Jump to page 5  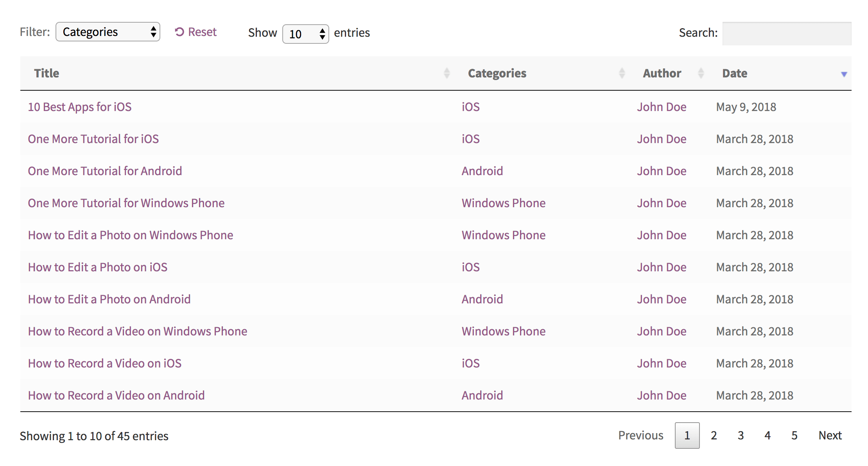(794, 436)
